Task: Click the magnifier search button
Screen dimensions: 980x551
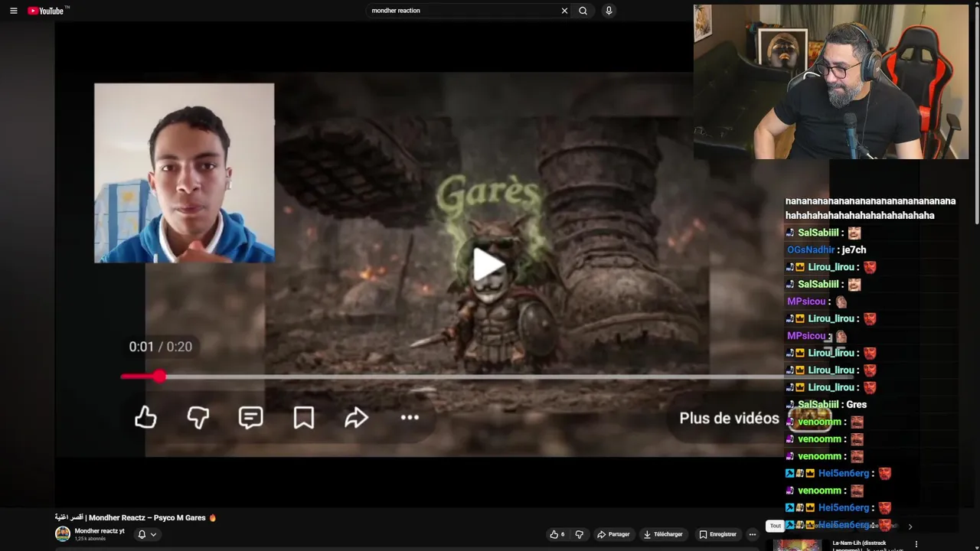Action: 583,11
